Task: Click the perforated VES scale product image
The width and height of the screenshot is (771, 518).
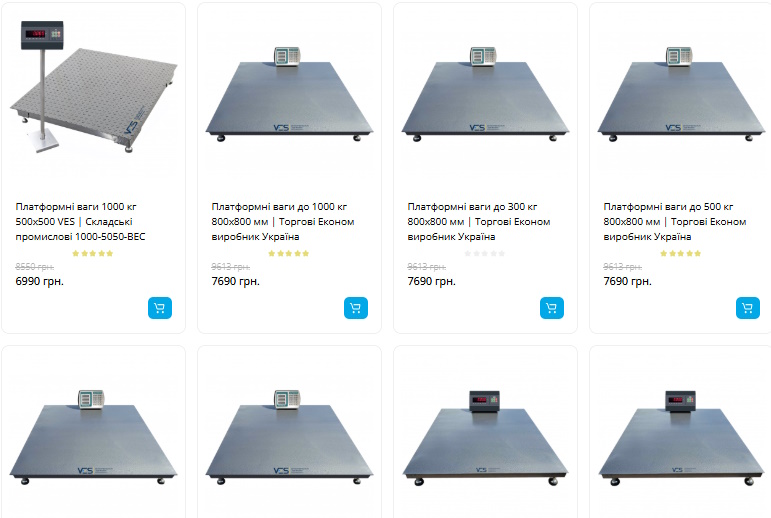Action: click(x=93, y=86)
